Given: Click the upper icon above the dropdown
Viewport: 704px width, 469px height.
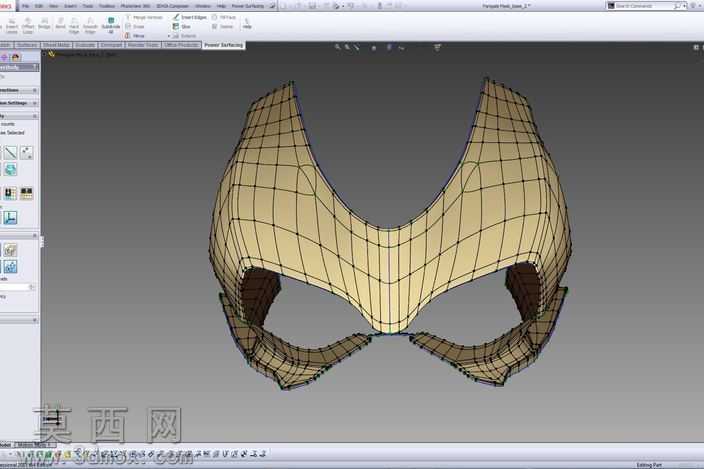Looking at the screenshot, I should (10, 250).
